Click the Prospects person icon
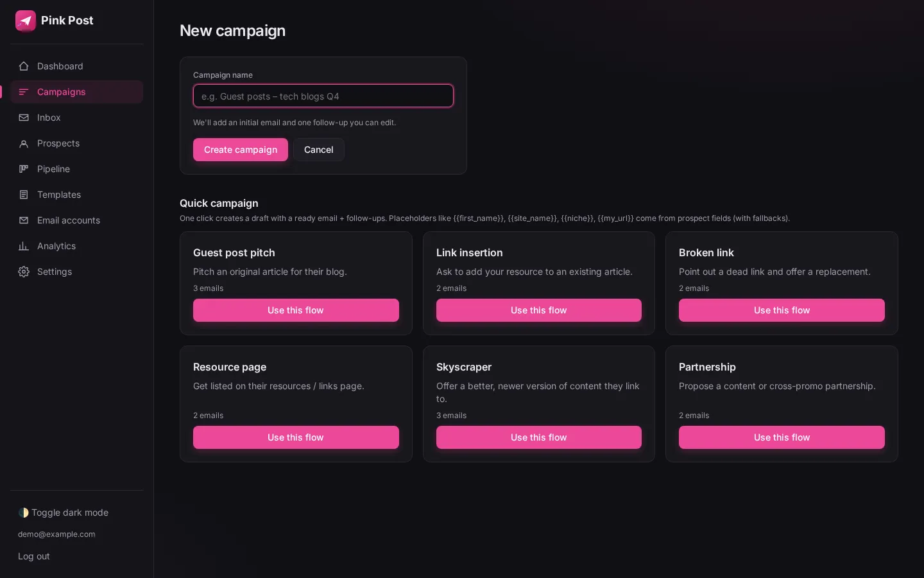This screenshot has height=578, width=924. [x=24, y=143]
